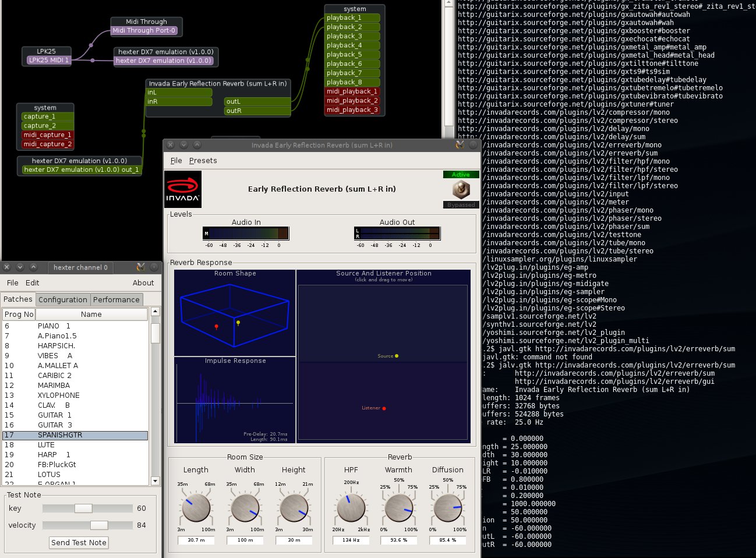Image resolution: width=756 pixels, height=558 pixels.
Task: Click the Height room size knob
Action: tap(294, 508)
